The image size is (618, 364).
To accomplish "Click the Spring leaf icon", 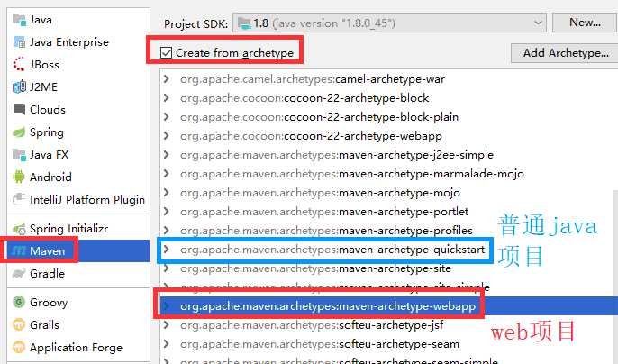I will (x=19, y=132).
